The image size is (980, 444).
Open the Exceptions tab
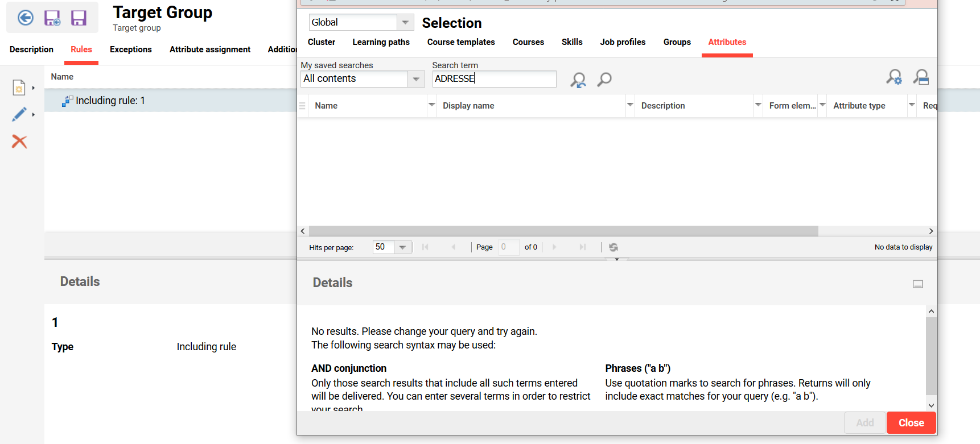pos(130,49)
